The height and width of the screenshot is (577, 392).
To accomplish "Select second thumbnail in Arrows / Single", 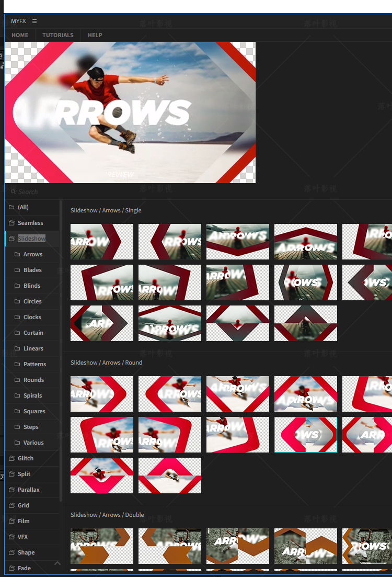I will point(170,242).
